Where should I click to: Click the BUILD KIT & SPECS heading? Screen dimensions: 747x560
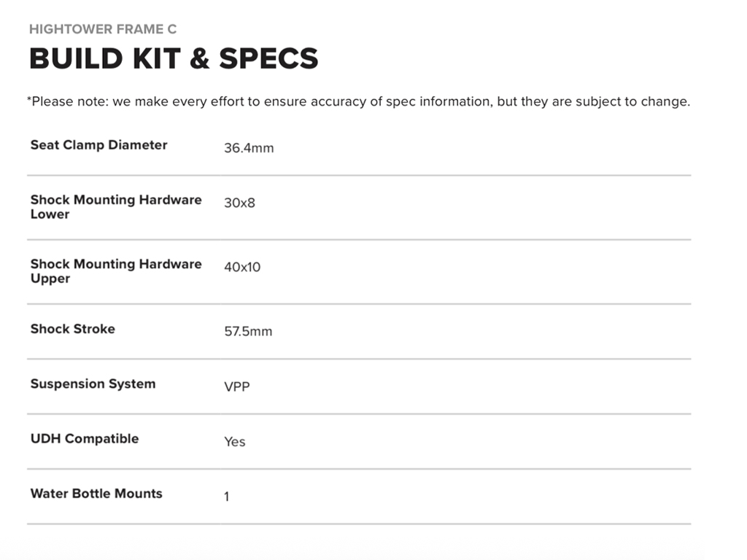pyautogui.click(x=174, y=58)
